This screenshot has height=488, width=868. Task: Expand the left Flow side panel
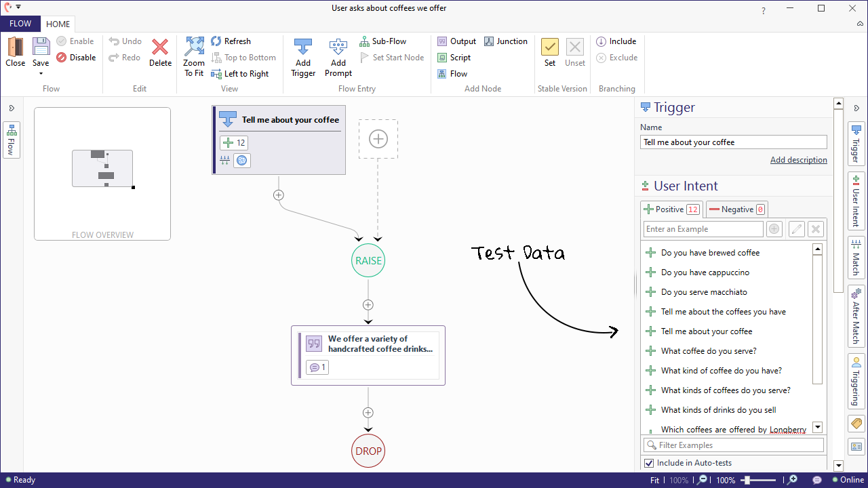tap(12, 108)
